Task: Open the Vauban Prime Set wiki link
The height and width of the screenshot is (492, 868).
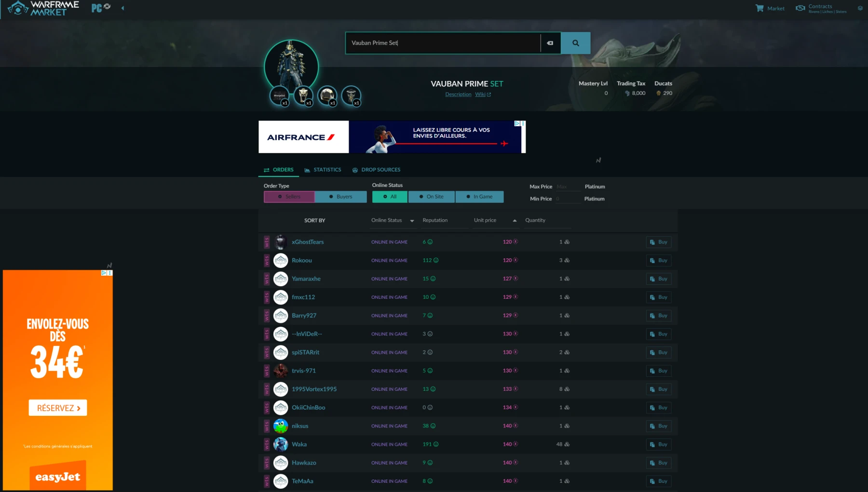Action: coord(482,94)
